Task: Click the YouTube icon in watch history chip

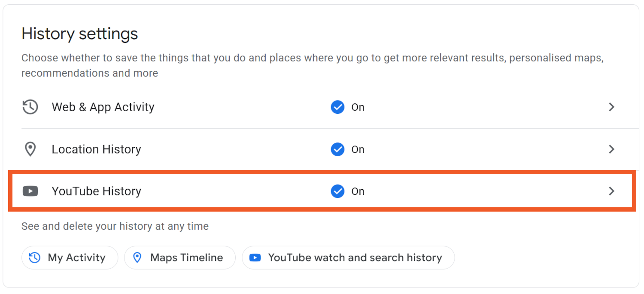Action: pyautogui.click(x=255, y=258)
